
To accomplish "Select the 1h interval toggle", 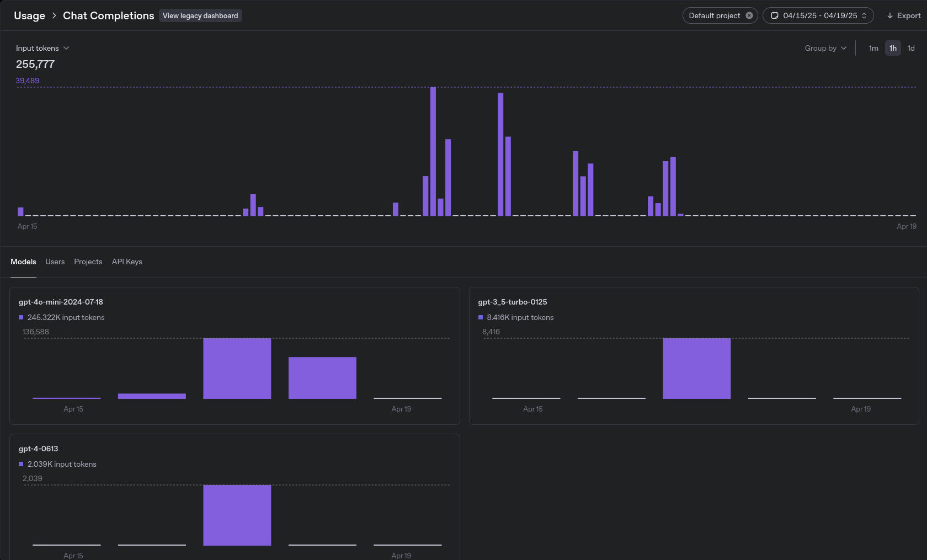I will click(892, 48).
